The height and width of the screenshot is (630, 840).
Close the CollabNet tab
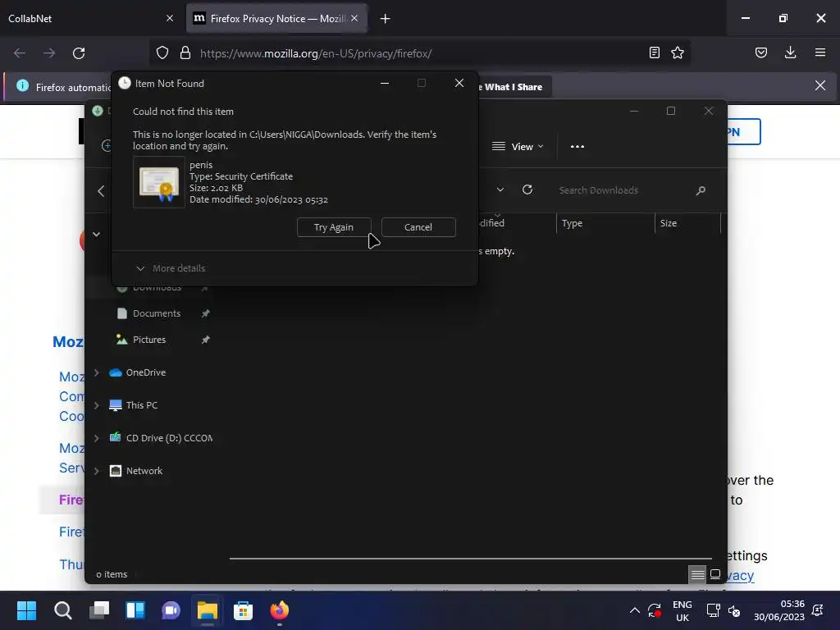[170, 18]
